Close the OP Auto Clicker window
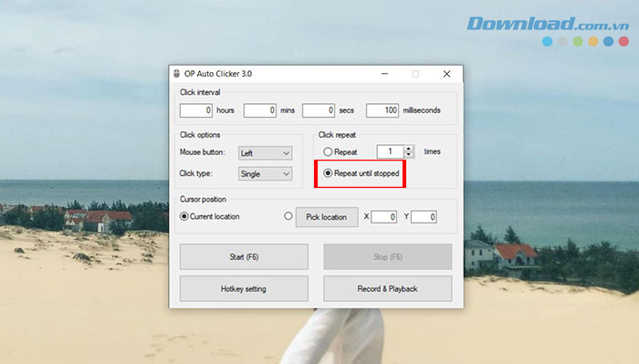This screenshot has height=364, width=639. pos(446,74)
